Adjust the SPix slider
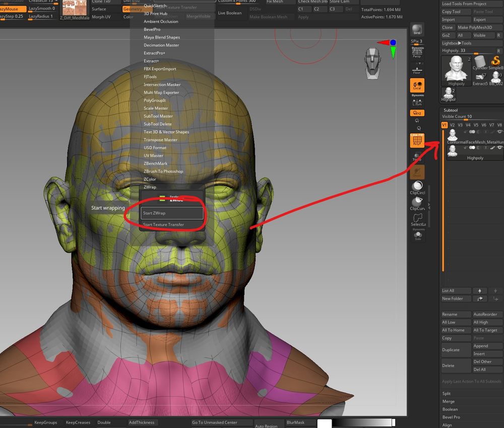Screen dimensions: 504x428 pos(417,42)
